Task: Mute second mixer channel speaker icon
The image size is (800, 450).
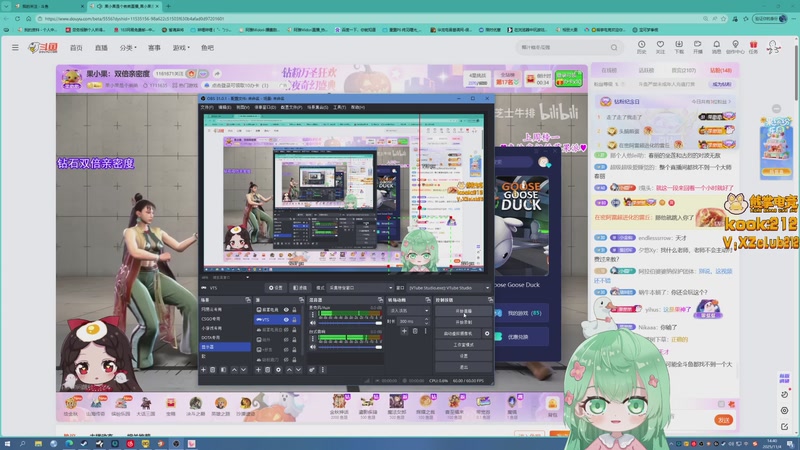Action: (x=313, y=347)
